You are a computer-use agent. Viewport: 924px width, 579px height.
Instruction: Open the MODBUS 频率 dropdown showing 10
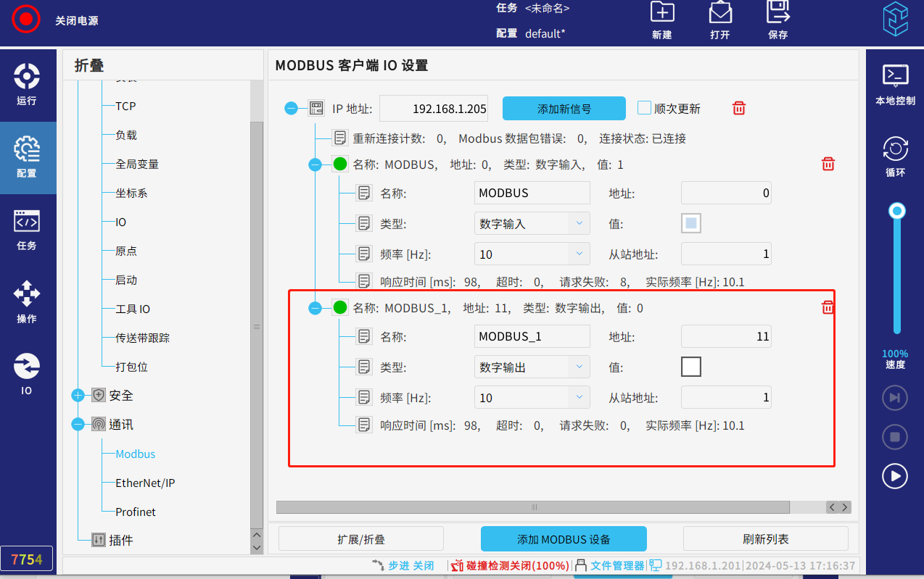(x=532, y=254)
